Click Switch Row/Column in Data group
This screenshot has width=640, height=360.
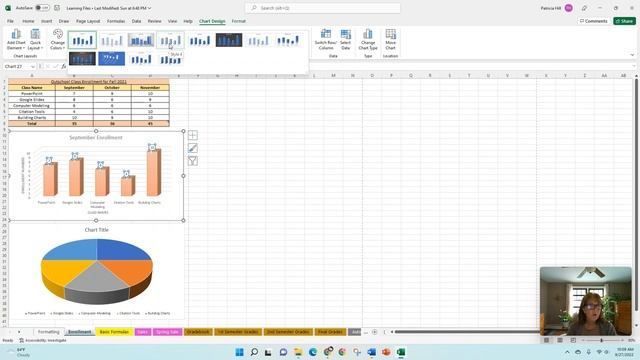coord(326,40)
